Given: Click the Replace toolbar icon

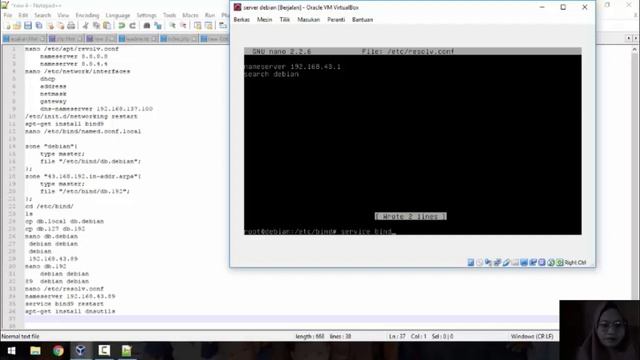Looking at the screenshot, I should pos(158,26).
